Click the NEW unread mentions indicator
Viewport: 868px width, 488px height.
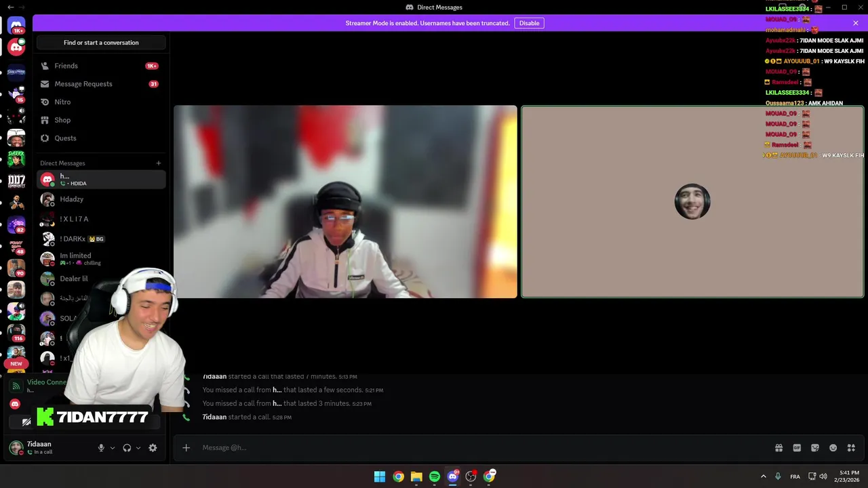click(16, 363)
